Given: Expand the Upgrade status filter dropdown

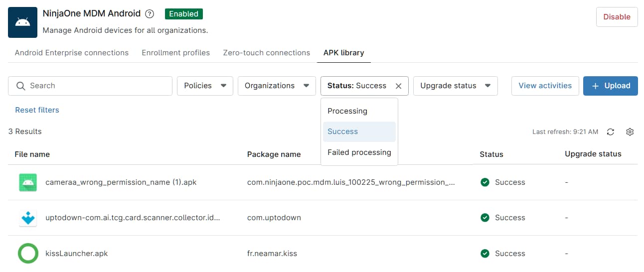Looking at the screenshot, I should (456, 86).
